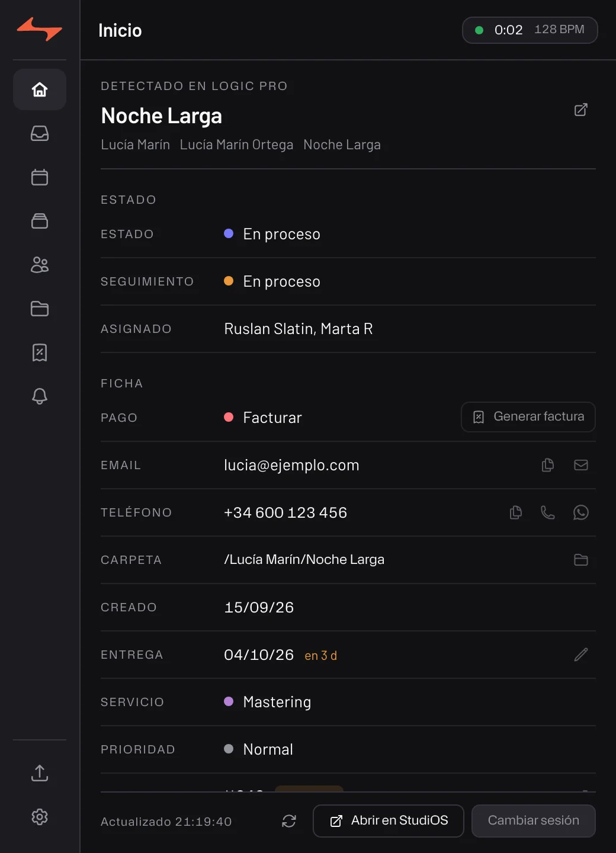Click the Actualizado 21:19:40 timestamp
616x853 pixels.
(x=166, y=822)
